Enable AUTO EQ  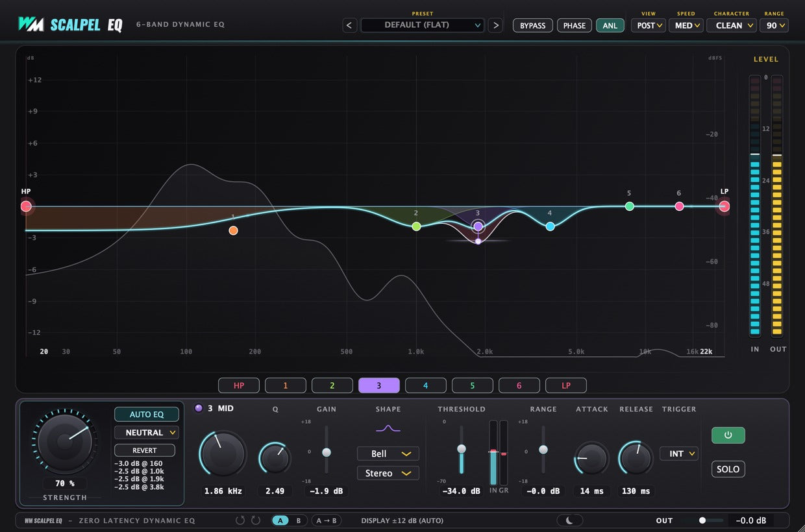[147, 415]
